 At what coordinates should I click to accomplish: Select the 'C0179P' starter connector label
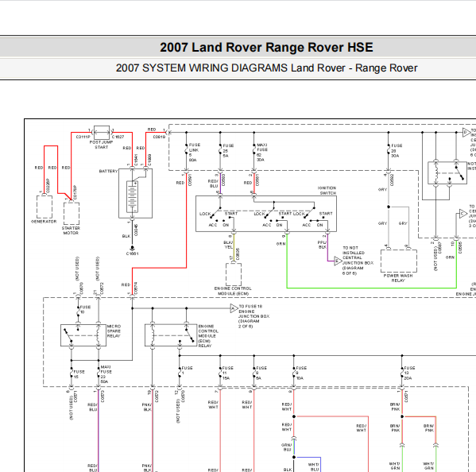click(x=75, y=192)
